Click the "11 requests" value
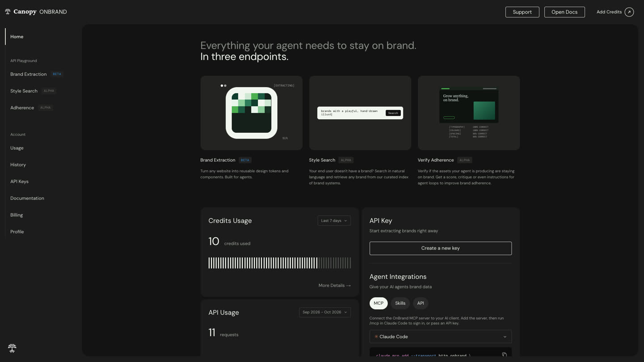 pos(223,333)
